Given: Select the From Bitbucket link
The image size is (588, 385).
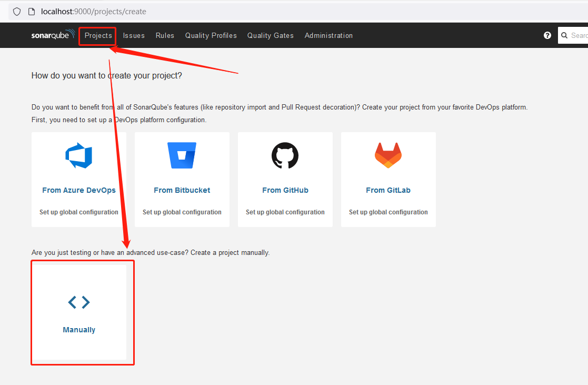Looking at the screenshot, I should (x=182, y=190).
